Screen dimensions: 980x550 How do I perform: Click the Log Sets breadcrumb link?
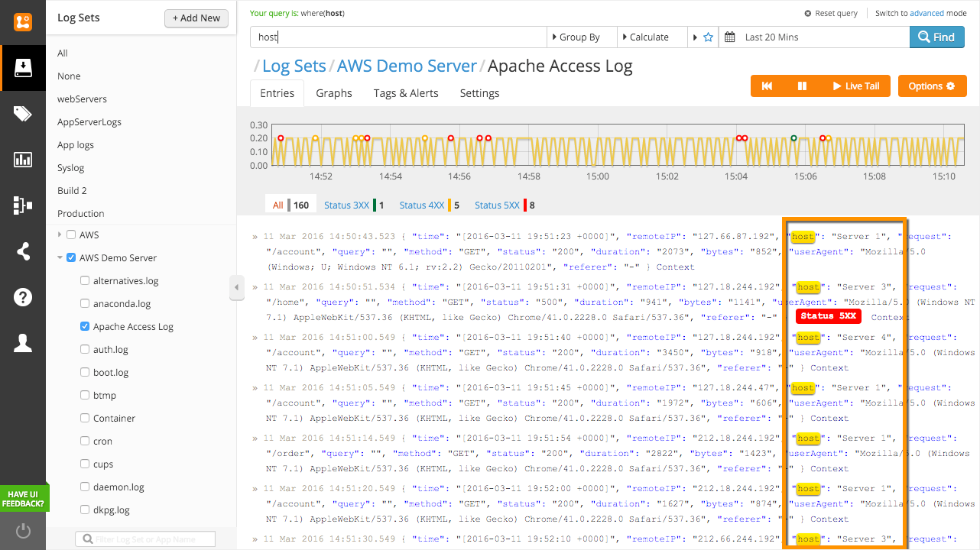point(294,66)
